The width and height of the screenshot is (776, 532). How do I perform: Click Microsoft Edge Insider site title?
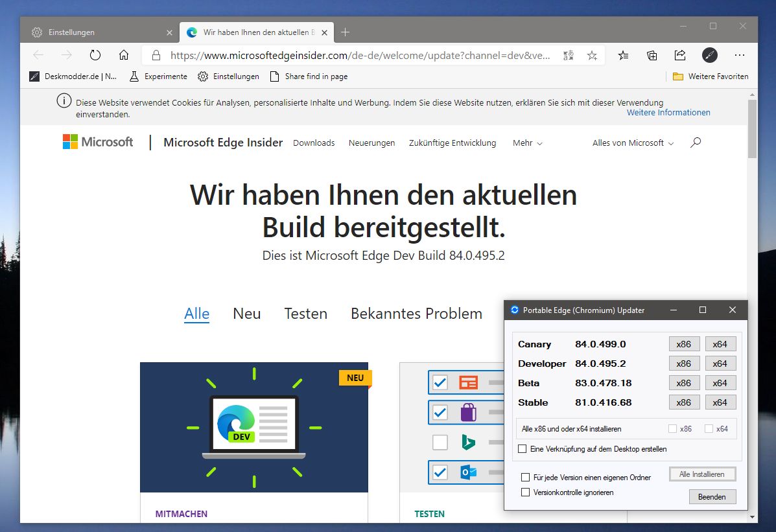223,143
